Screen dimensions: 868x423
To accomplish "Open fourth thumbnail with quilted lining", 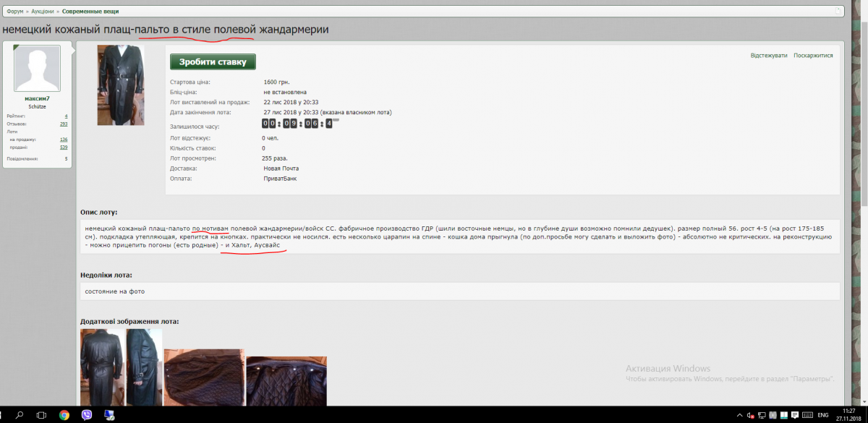I will tap(286, 381).
